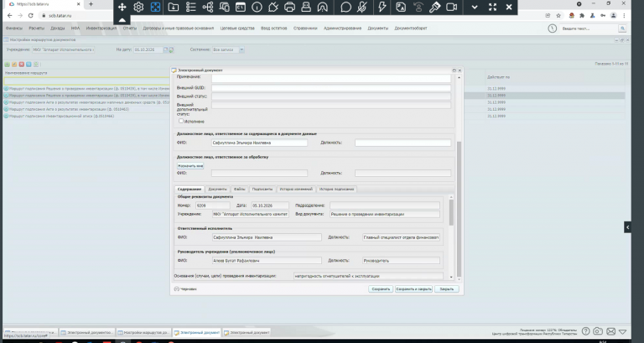Select the Содержание tab
644x343 pixels.
[190, 189]
